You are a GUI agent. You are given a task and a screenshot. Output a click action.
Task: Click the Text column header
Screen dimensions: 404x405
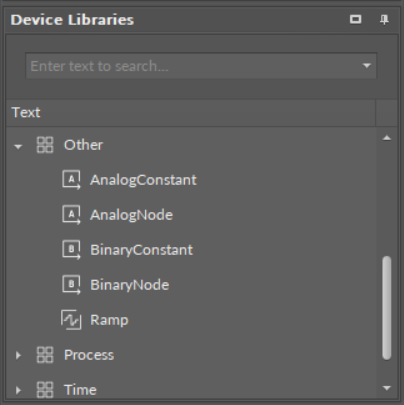[191, 113]
